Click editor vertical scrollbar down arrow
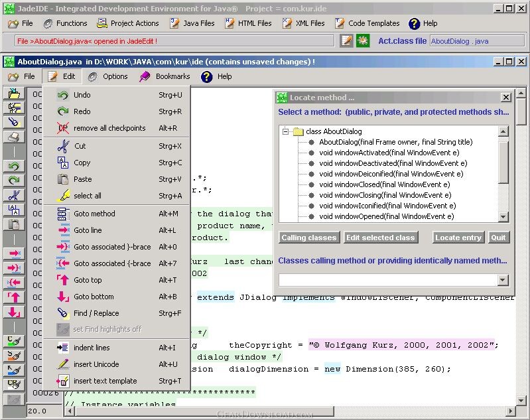 click(x=521, y=401)
